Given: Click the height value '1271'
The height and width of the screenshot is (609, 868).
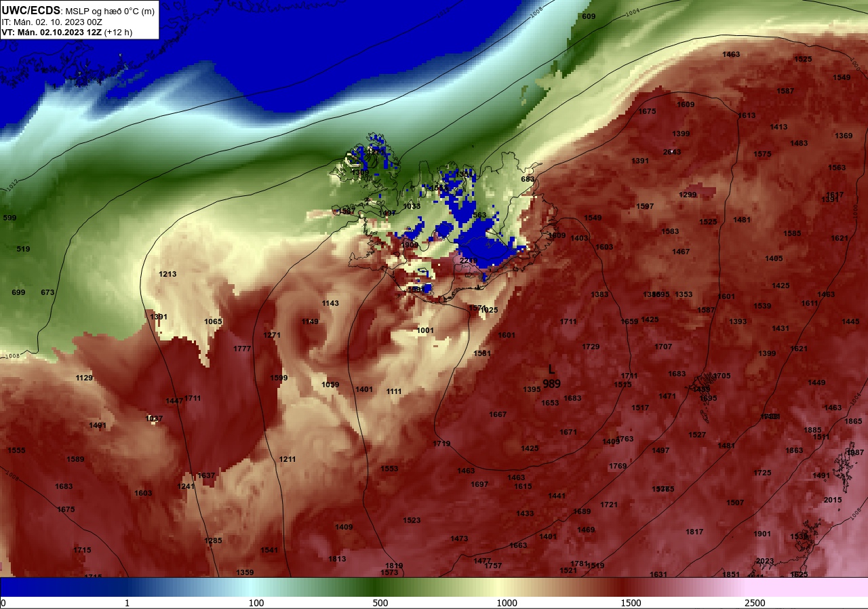Looking at the screenshot, I should [271, 335].
